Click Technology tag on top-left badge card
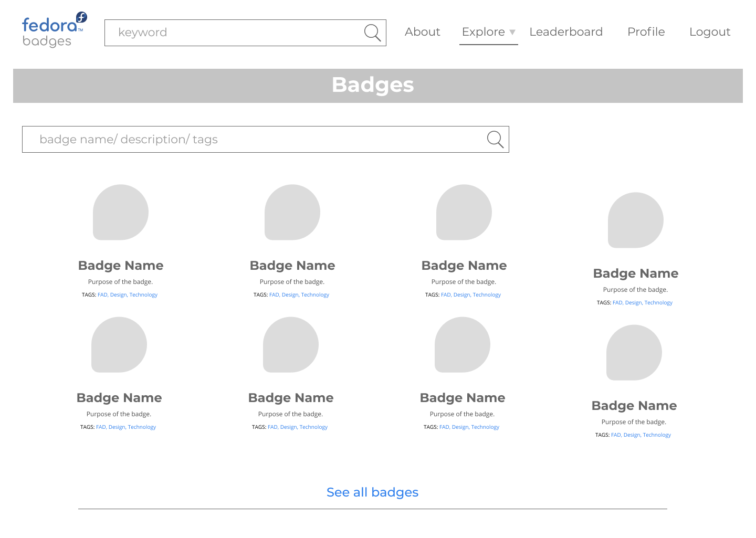 pyautogui.click(x=143, y=295)
